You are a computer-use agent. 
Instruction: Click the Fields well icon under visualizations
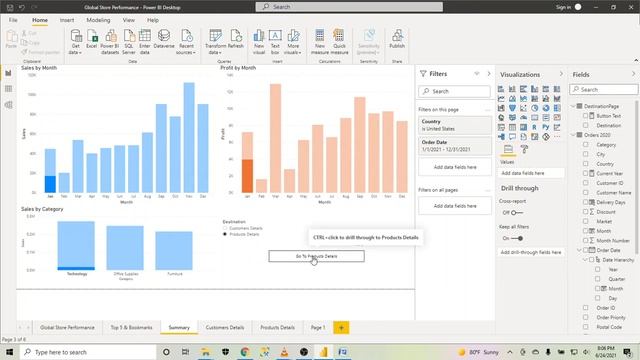[x=508, y=149]
